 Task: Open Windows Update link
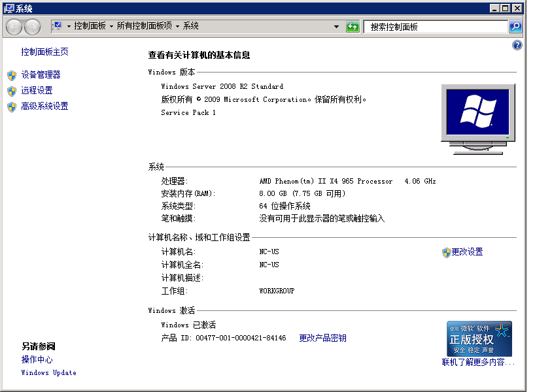pos(49,372)
